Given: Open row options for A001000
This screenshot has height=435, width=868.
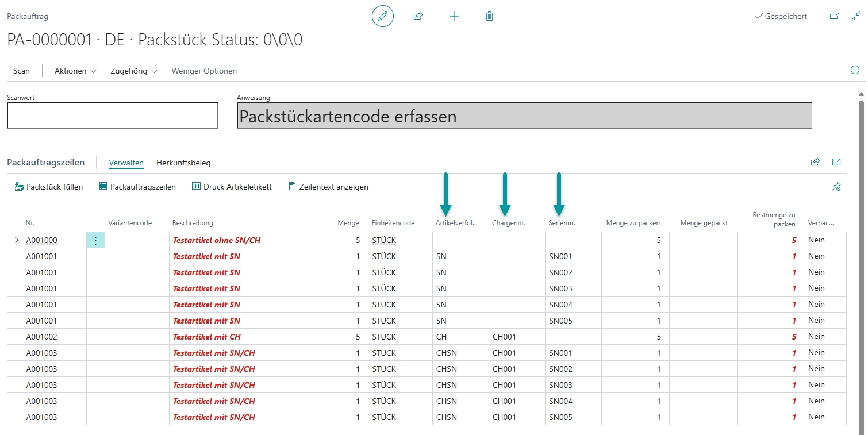Looking at the screenshot, I should 95,241.
